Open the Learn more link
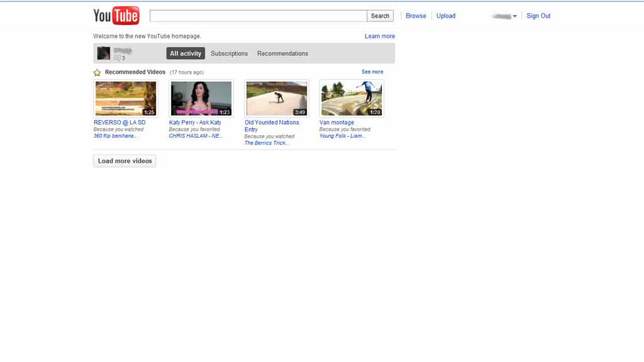Image resolution: width=644 pixels, height=362 pixels. click(x=379, y=36)
